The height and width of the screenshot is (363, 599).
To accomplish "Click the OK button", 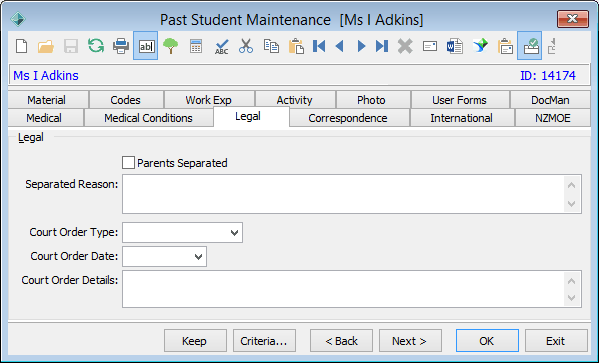I will pos(487,340).
